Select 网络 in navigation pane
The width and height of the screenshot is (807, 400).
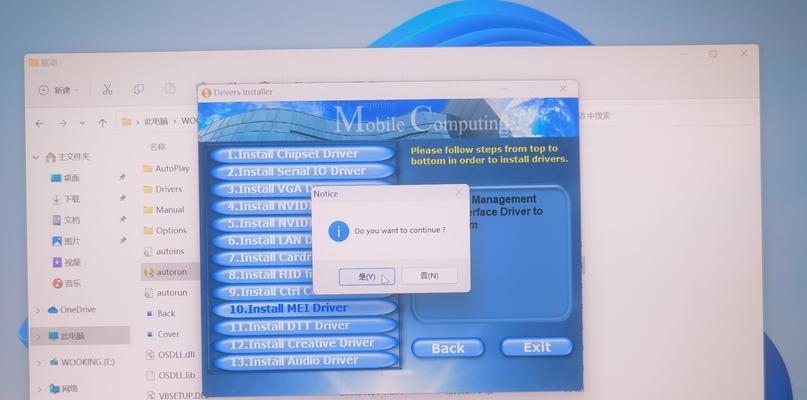coord(64,388)
